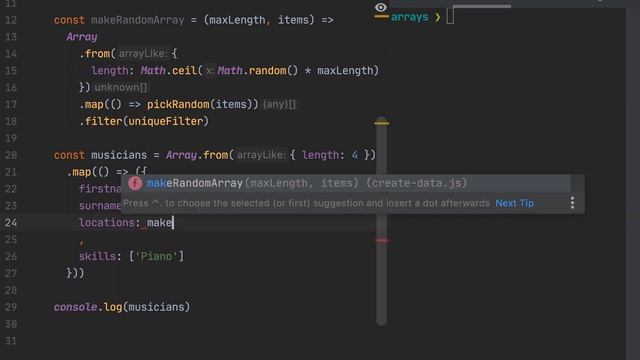
Task: Click the red error marker on scrollbar
Action: 382,240
